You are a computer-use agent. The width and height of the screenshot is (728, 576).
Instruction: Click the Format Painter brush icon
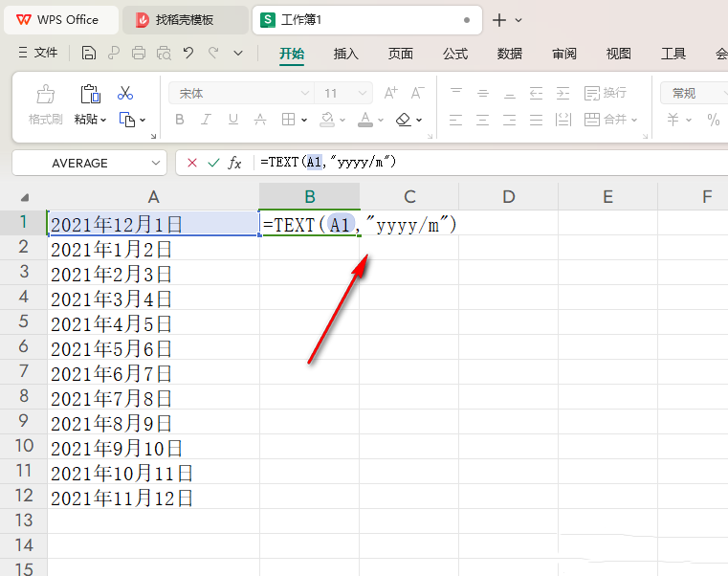46,95
